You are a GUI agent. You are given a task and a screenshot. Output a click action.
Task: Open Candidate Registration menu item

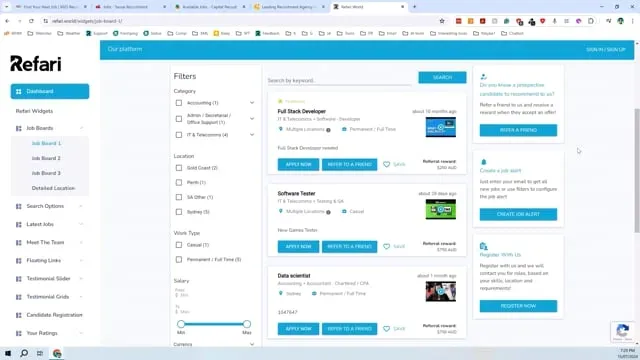(54, 315)
